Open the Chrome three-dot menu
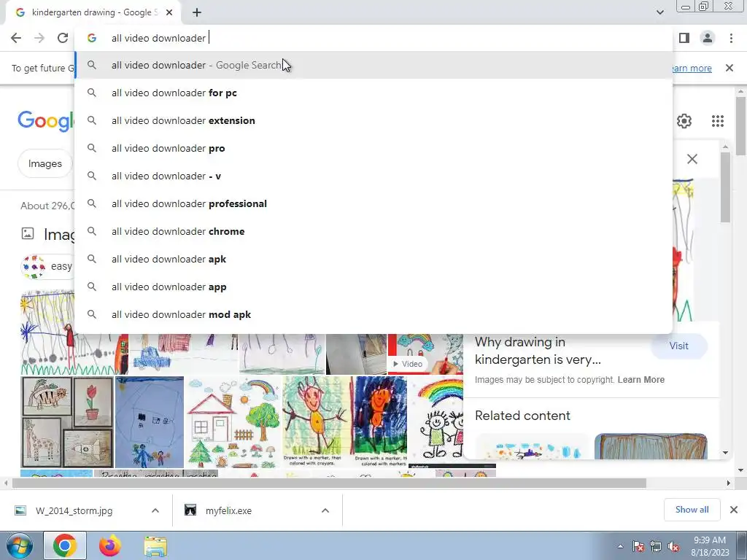 point(731,38)
